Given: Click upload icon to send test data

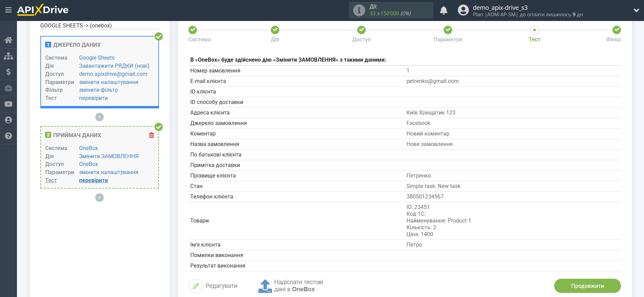Looking at the screenshot, I should coord(265,286).
